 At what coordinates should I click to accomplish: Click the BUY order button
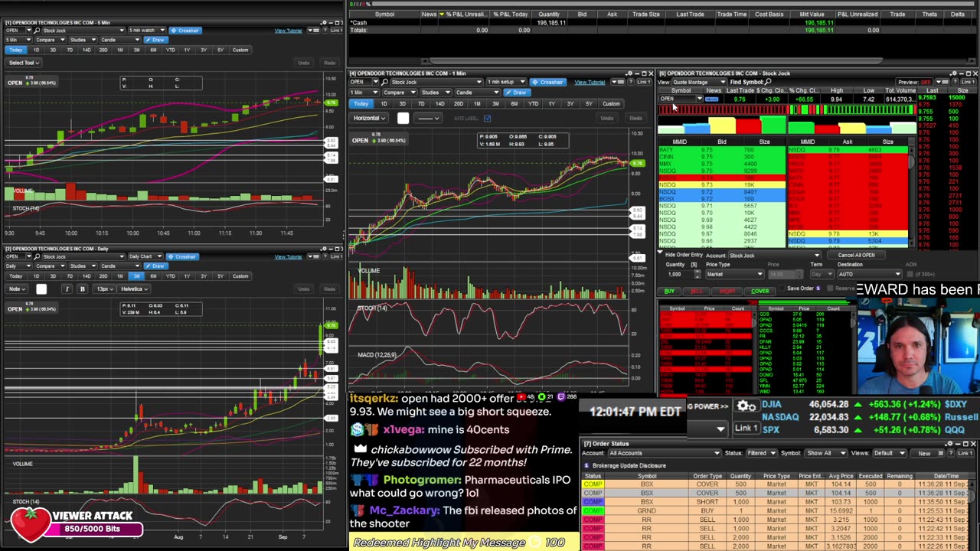click(669, 292)
